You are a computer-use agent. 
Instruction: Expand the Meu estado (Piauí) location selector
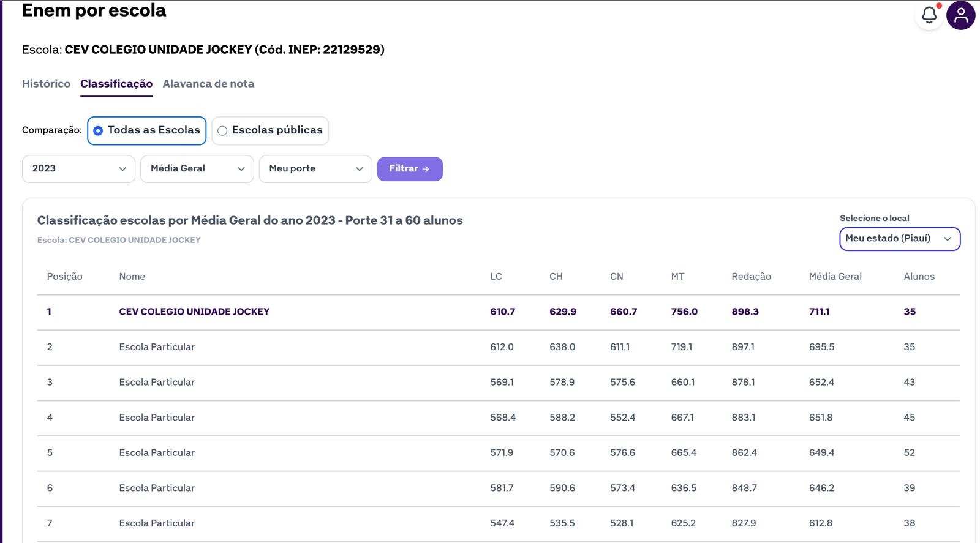click(x=899, y=239)
